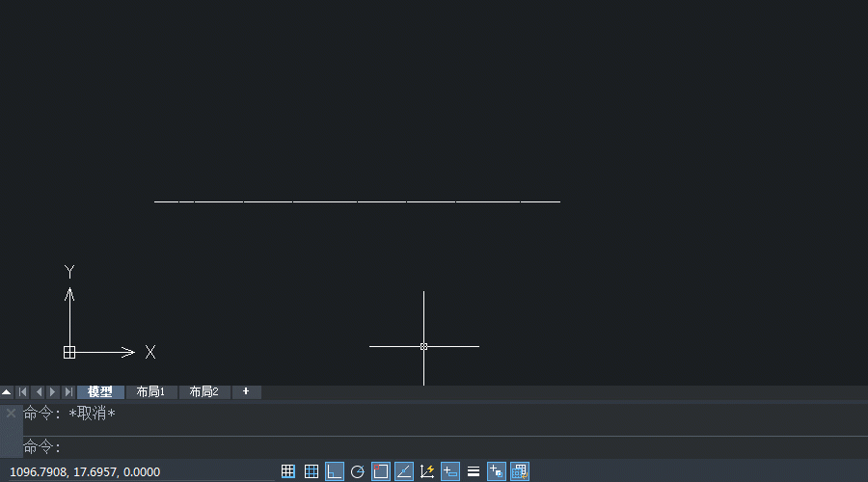Add a new layout with plus button

pyautogui.click(x=246, y=391)
